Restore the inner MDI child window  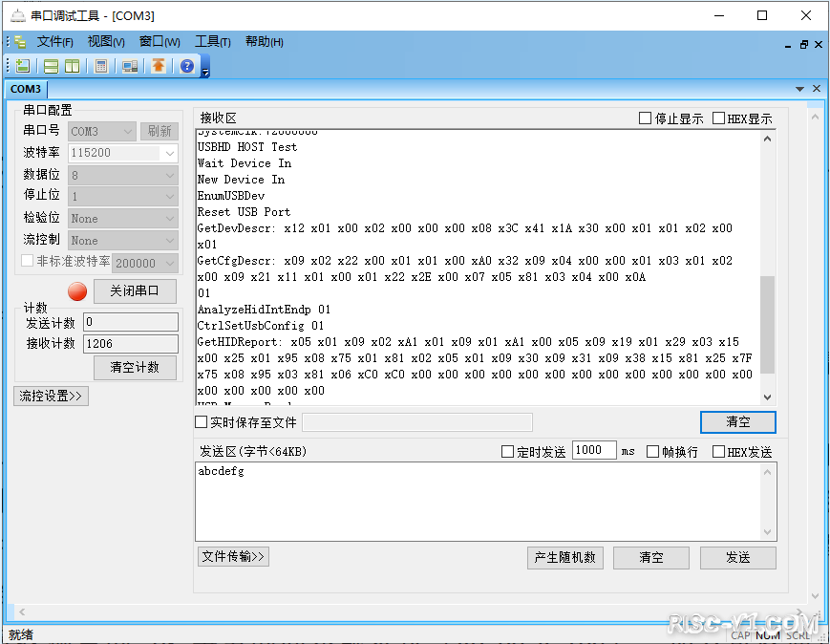803,45
